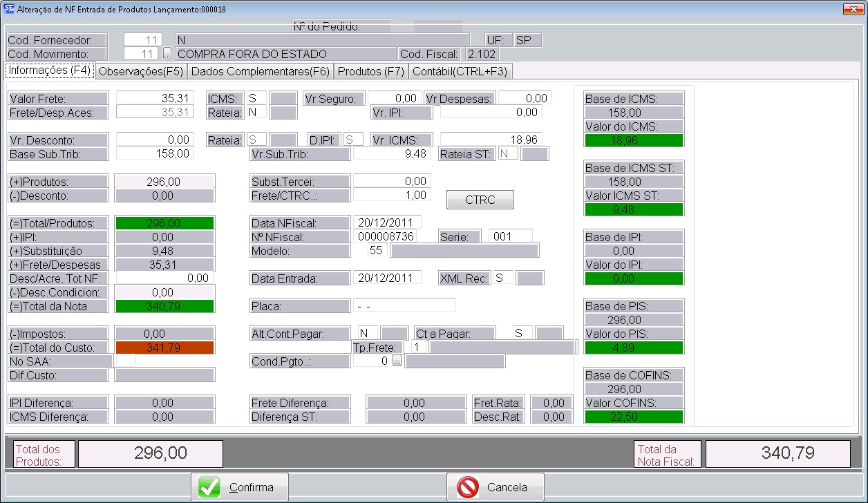
Task: Toggle the No SAA checkbox
Action: pos(124,361)
